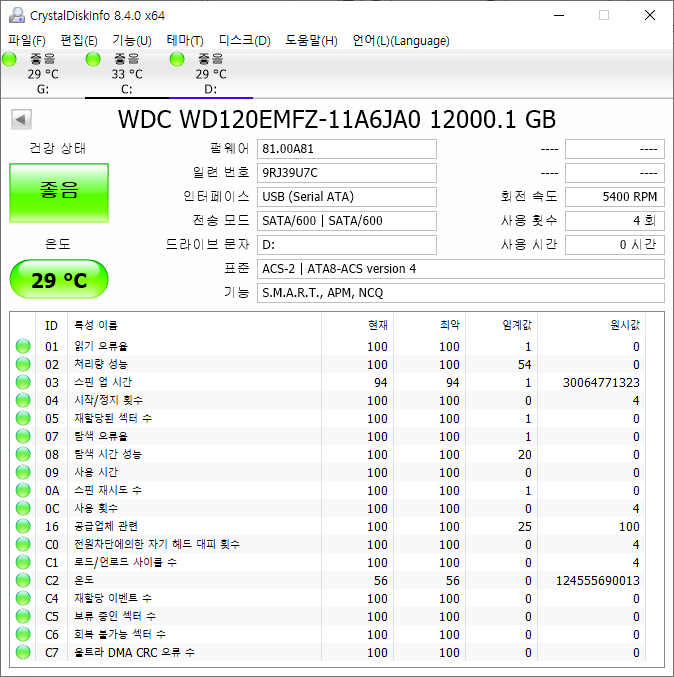This screenshot has height=677, width=674.
Task: Click the previous disk arrow button
Action: [21, 119]
